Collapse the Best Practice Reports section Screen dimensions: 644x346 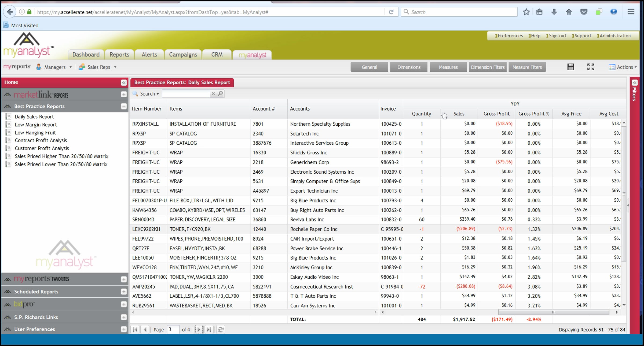coord(124,106)
